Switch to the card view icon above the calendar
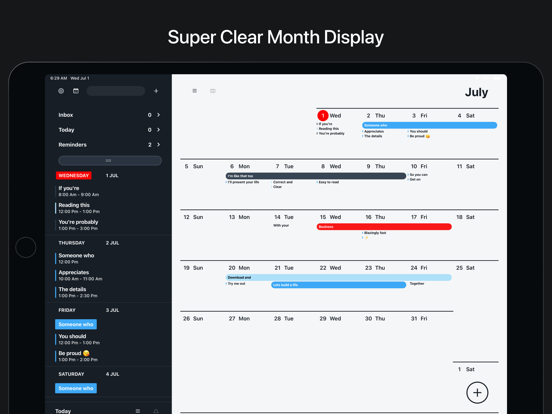 pyautogui.click(x=213, y=91)
